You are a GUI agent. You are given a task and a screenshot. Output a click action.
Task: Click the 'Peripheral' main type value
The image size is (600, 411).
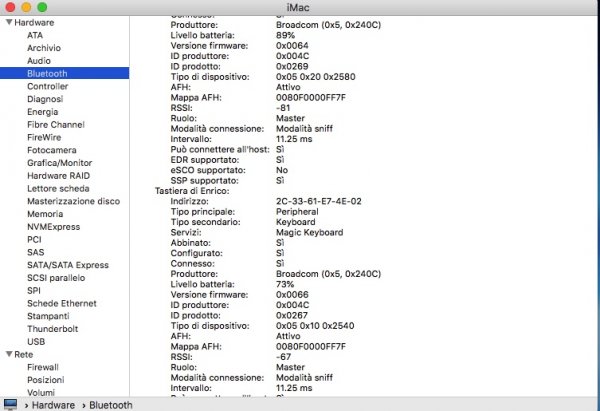click(297, 211)
